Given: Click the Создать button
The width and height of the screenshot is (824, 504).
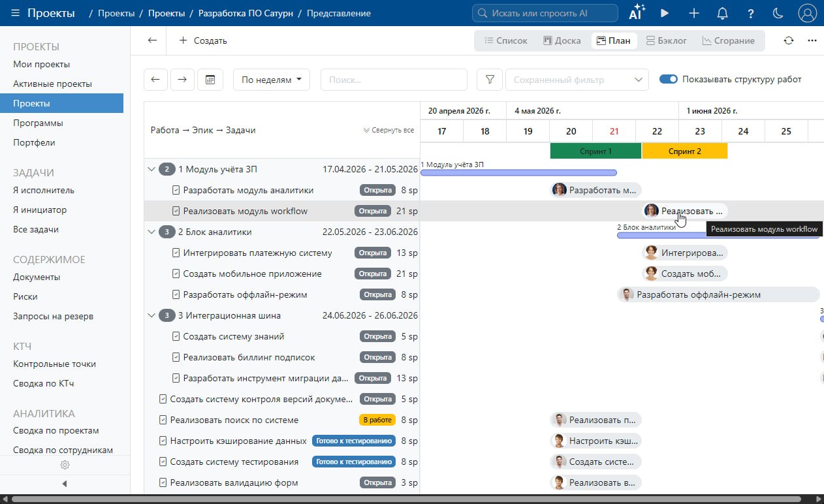Looking at the screenshot, I should point(203,40).
